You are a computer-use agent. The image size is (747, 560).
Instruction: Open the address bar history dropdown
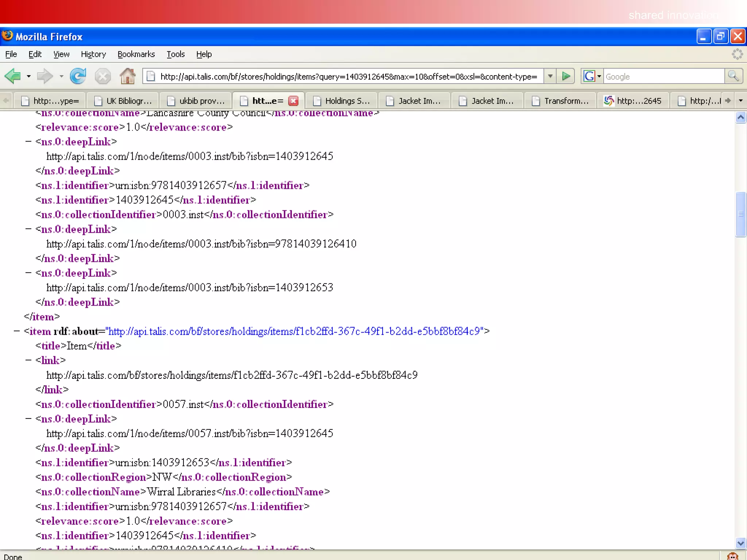tap(550, 76)
